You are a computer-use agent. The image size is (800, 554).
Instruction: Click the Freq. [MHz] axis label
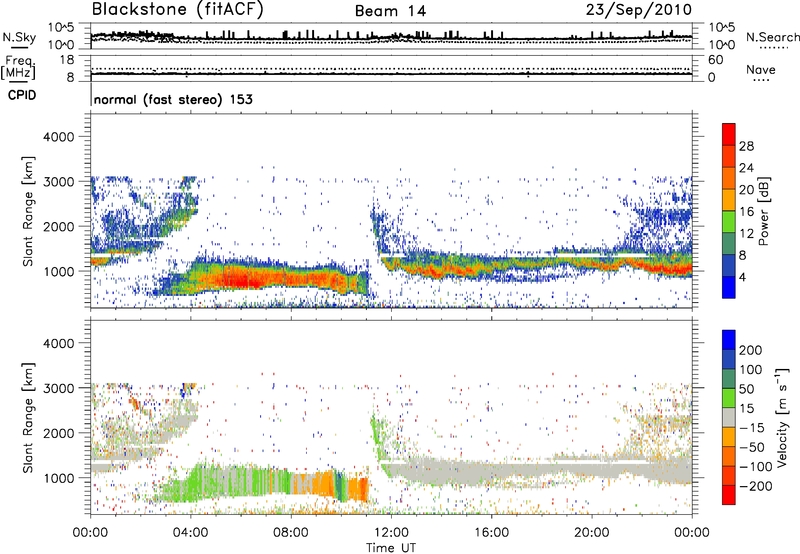(18, 67)
